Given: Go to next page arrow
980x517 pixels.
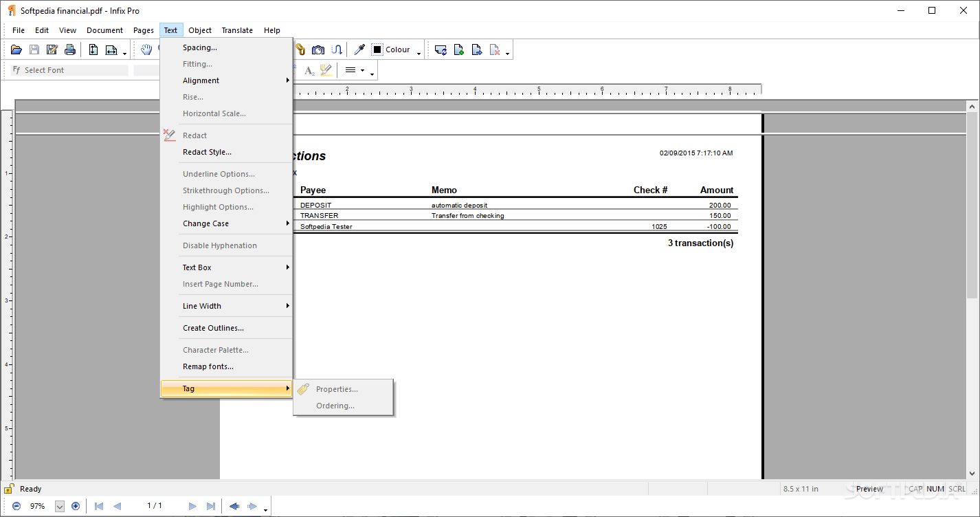Looking at the screenshot, I should click(x=192, y=506).
